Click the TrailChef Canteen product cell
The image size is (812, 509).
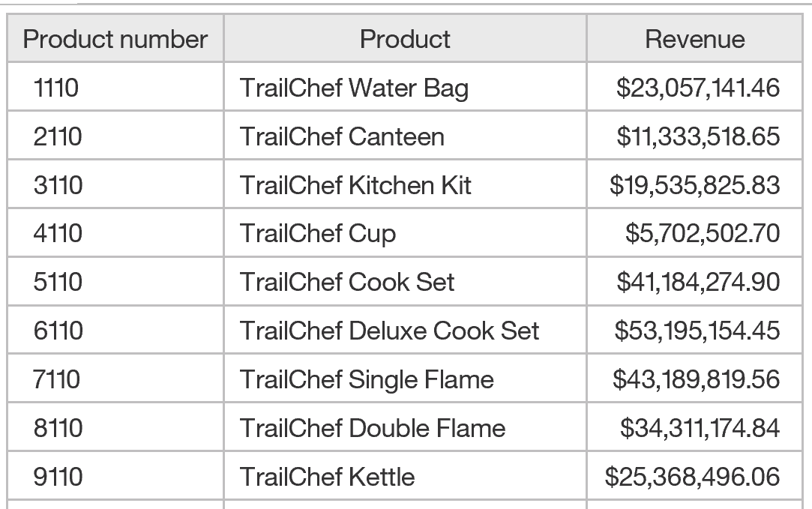(405, 136)
